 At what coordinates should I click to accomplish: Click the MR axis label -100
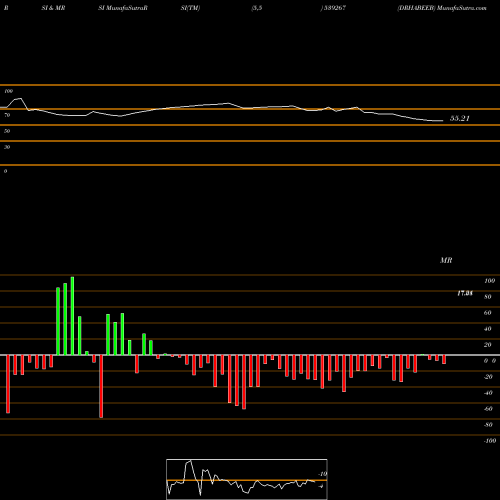coord(490,441)
